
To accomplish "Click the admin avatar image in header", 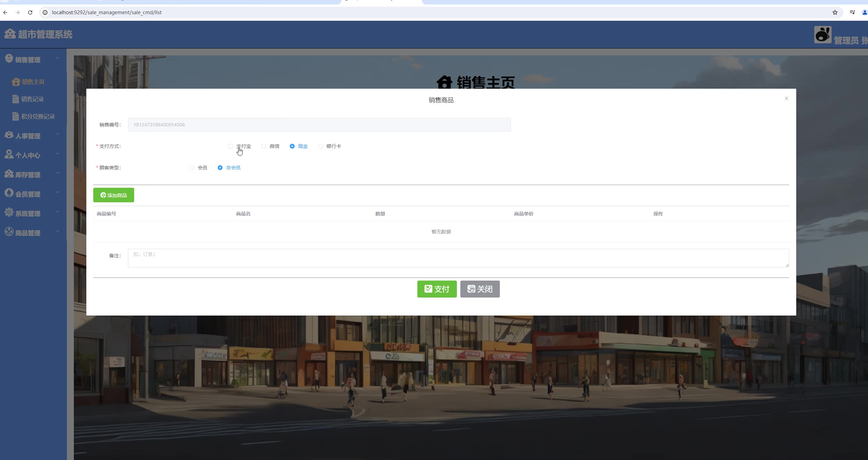I will coord(822,35).
